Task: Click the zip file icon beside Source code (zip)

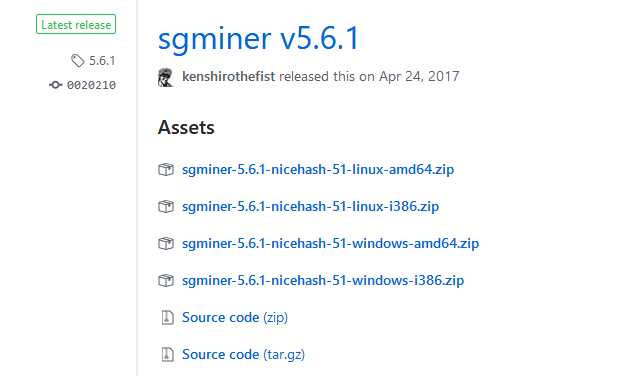Action: [168, 318]
